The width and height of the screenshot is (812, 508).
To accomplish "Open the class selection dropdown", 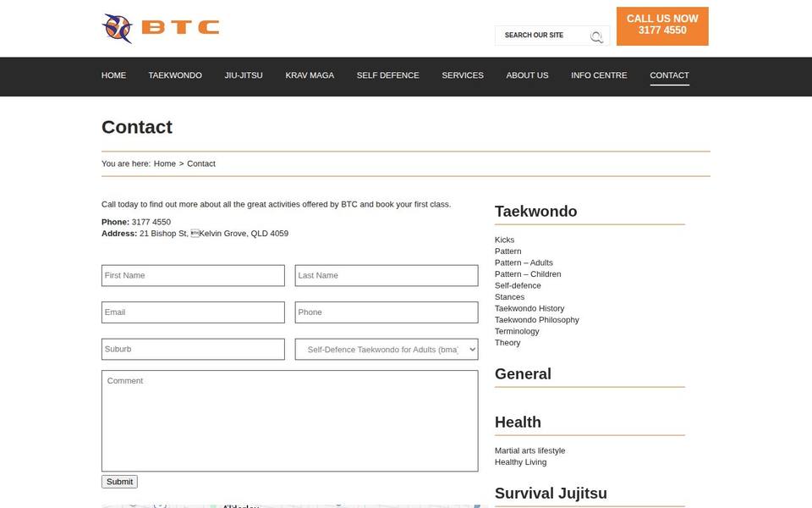I will [x=387, y=350].
